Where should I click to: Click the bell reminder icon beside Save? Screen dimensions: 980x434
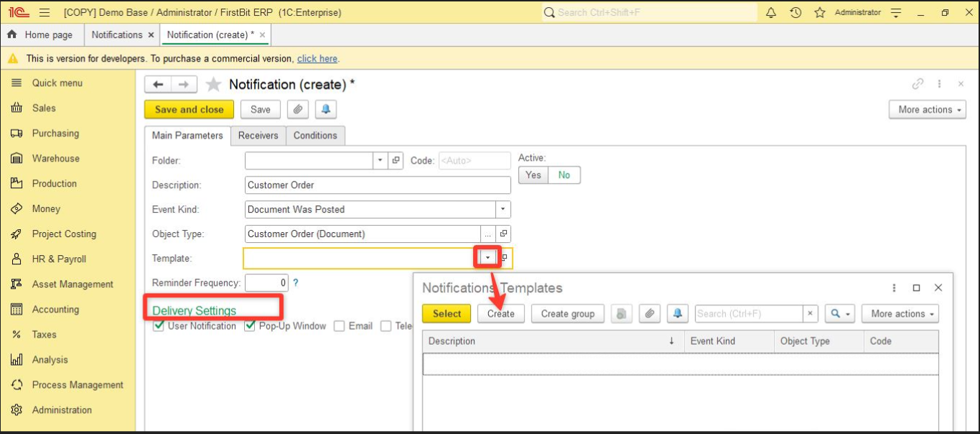[326, 109]
